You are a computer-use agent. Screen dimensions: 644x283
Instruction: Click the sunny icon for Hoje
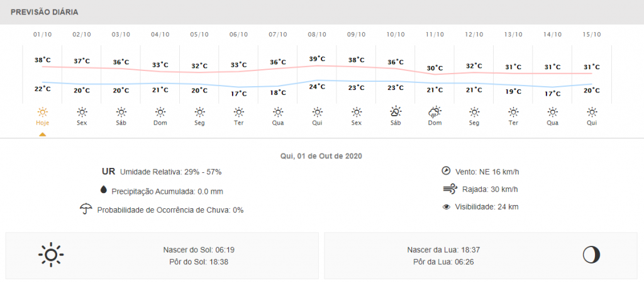(42, 112)
